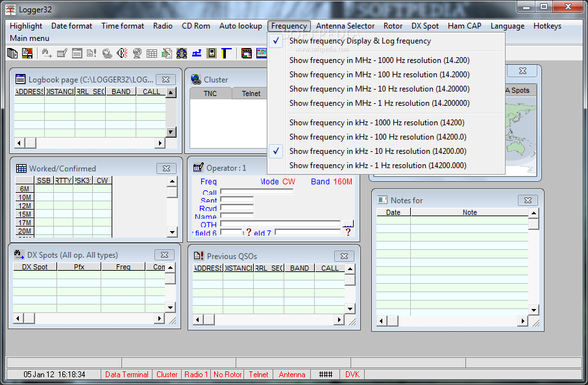Switch to the Telnet tab in Cluster
The height and width of the screenshot is (385, 588).
click(251, 93)
